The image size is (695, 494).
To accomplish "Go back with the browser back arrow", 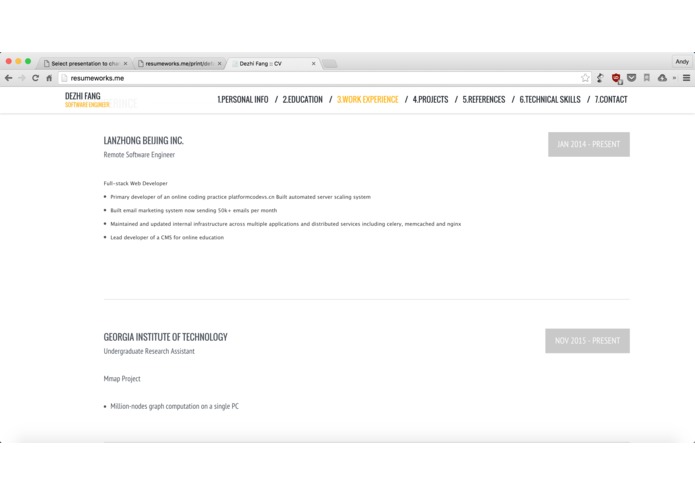I will (x=8, y=78).
